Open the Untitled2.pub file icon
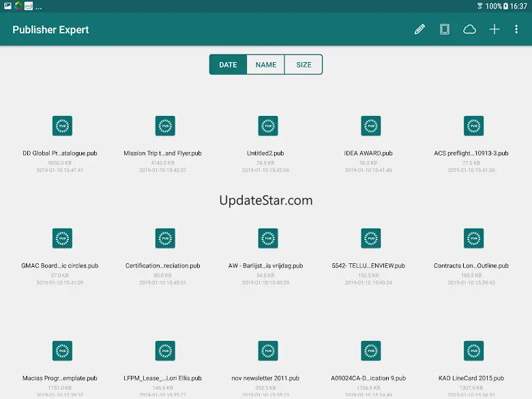532x399 pixels. [x=268, y=126]
